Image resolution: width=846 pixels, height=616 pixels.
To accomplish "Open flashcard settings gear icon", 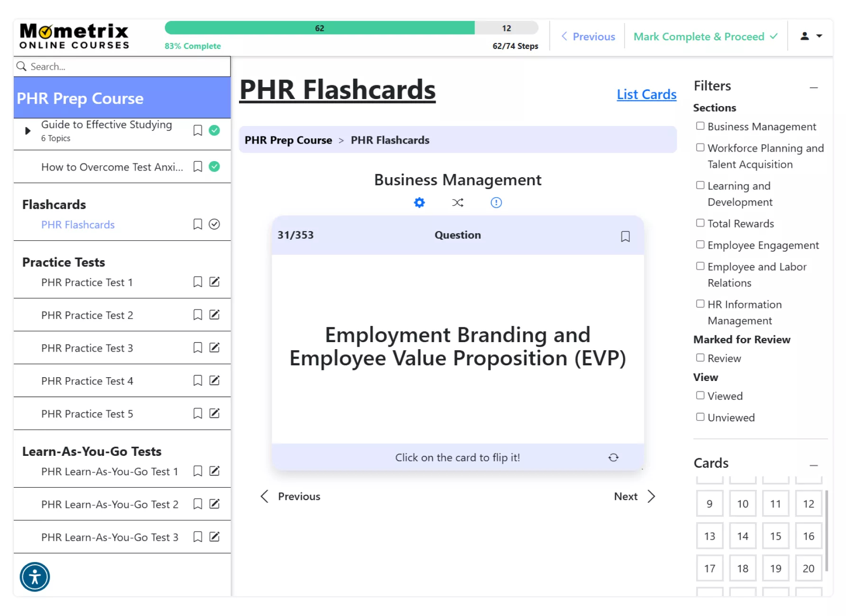I will point(419,203).
